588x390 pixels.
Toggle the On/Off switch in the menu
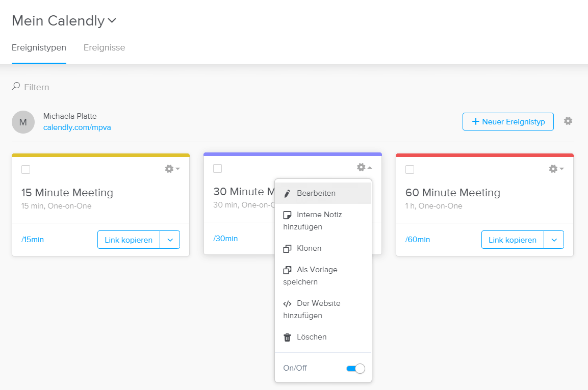click(355, 369)
